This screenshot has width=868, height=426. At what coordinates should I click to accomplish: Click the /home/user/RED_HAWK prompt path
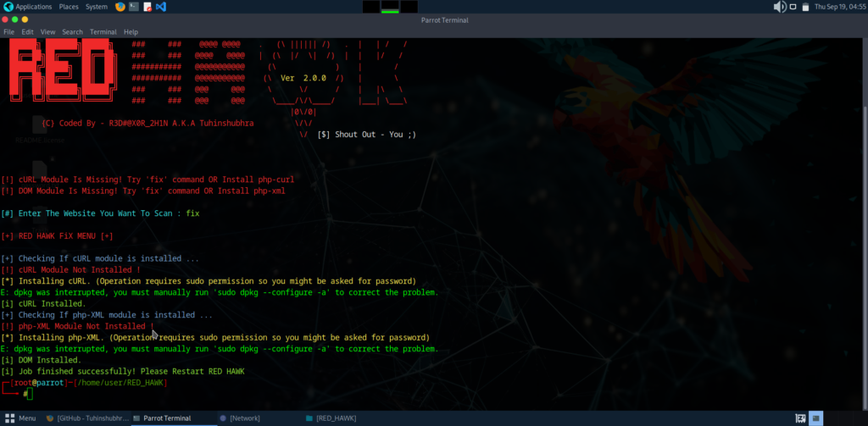(120, 383)
